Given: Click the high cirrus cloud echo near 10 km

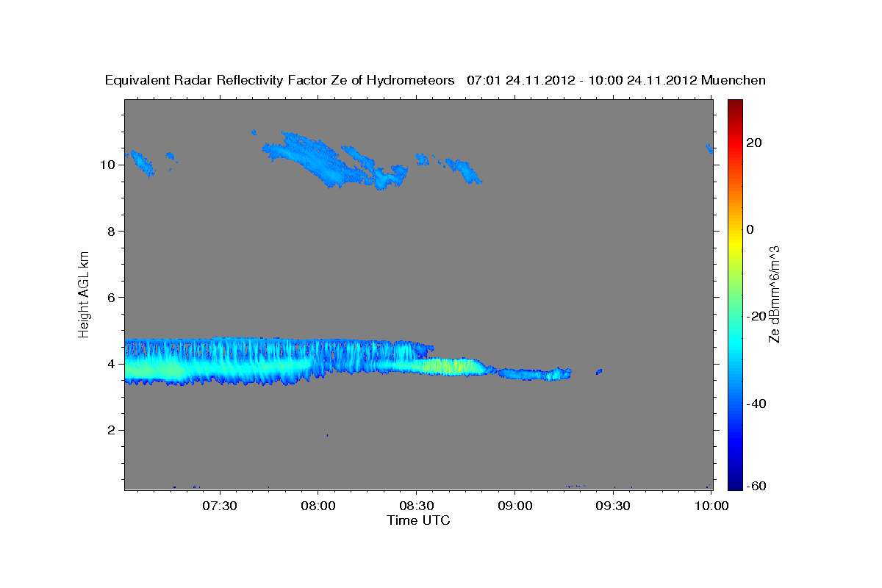Looking at the screenshot, I should 334,162.
